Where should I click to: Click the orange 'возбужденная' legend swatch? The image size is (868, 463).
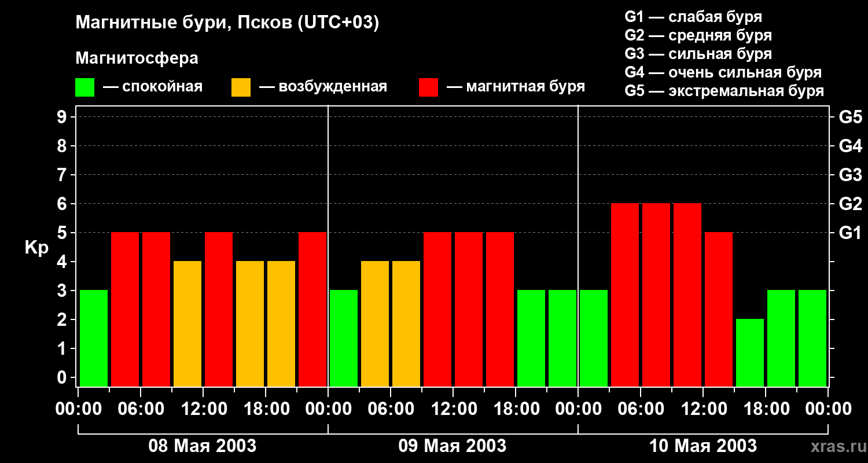pos(241,87)
